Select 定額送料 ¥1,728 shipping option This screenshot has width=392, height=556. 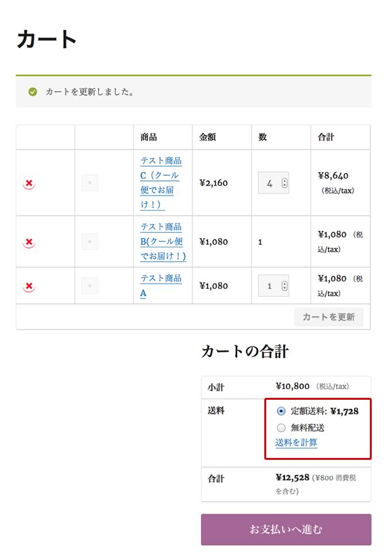pos(281,411)
